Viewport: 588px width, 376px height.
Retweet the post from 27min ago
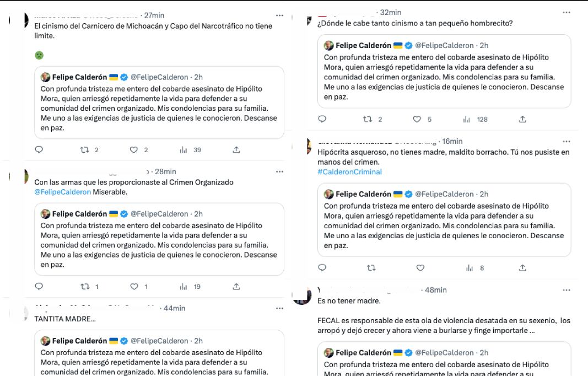[85, 149]
